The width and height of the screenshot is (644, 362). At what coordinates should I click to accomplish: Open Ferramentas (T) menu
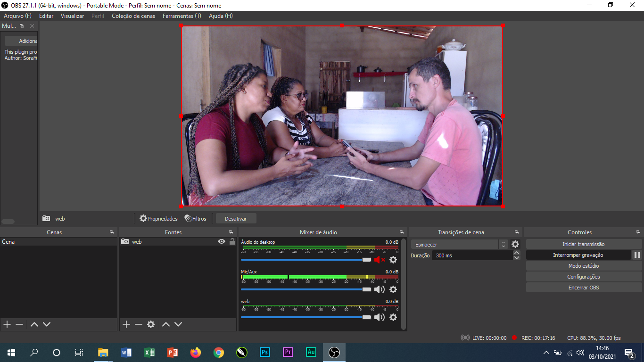point(182,16)
